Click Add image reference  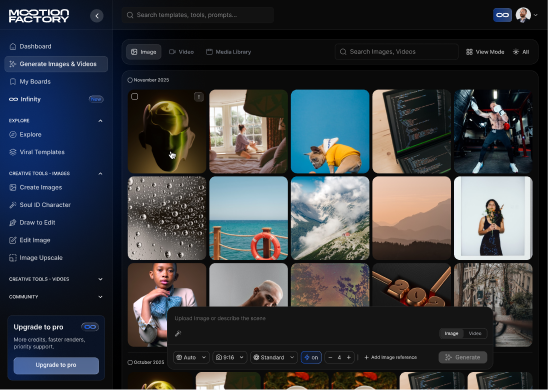pyautogui.click(x=391, y=358)
